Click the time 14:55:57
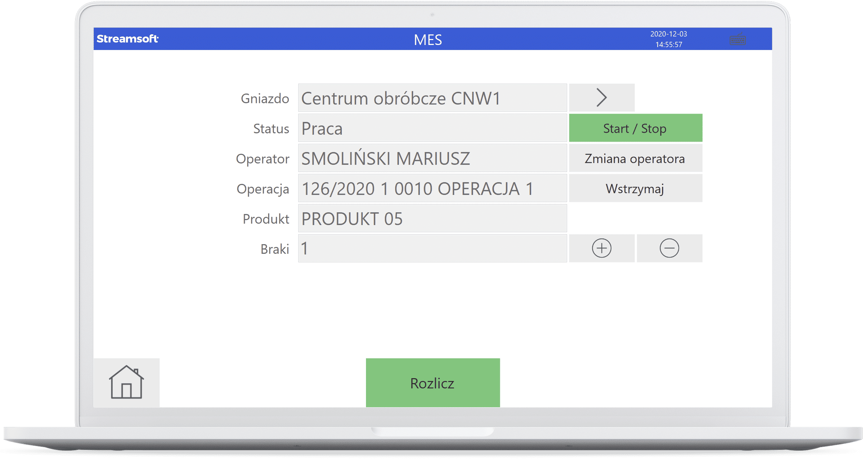The width and height of the screenshot is (868, 472). [669, 45]
